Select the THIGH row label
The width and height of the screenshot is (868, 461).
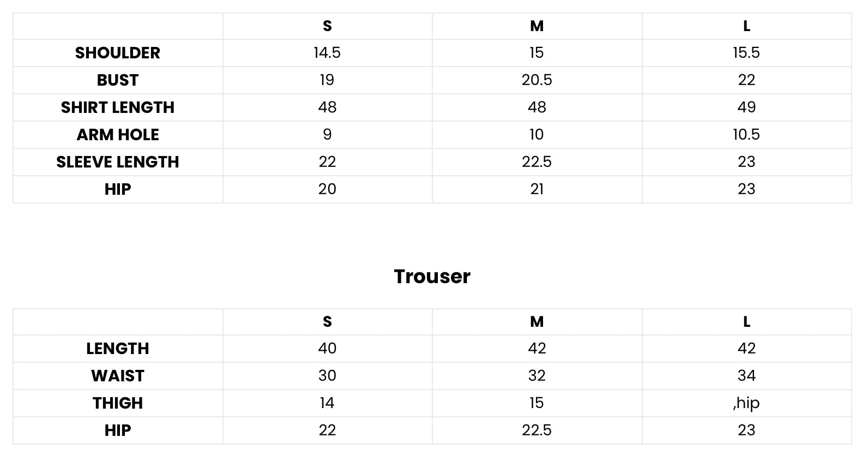click(x=118, y=403)
